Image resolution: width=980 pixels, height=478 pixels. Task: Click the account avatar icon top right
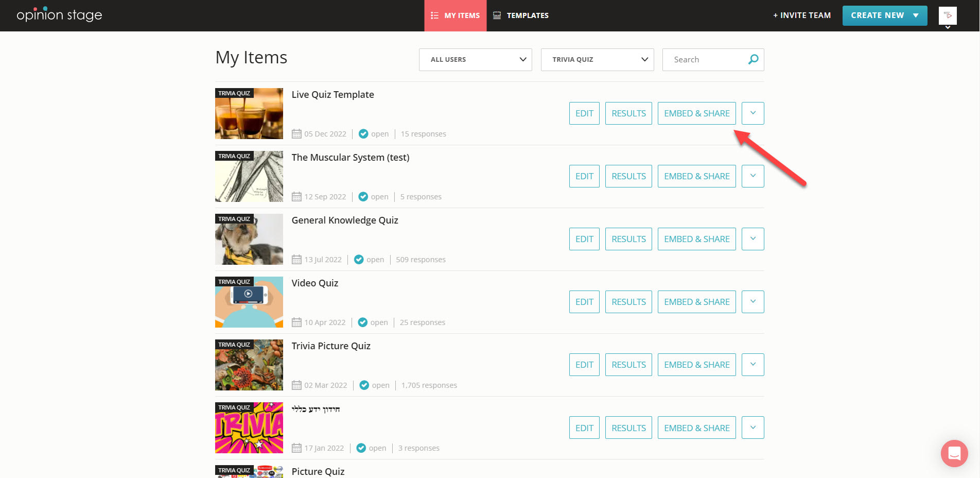click(x=947, y=15)
